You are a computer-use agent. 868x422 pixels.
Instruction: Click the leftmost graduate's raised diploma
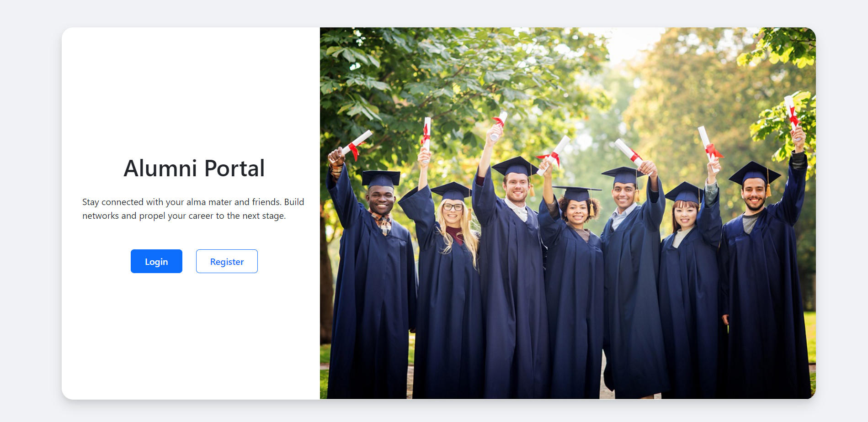point(357,144)
